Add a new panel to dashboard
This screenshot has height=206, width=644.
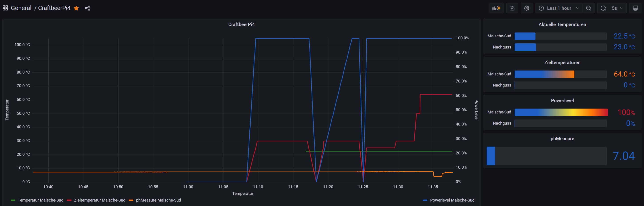[x=496, y=8]
